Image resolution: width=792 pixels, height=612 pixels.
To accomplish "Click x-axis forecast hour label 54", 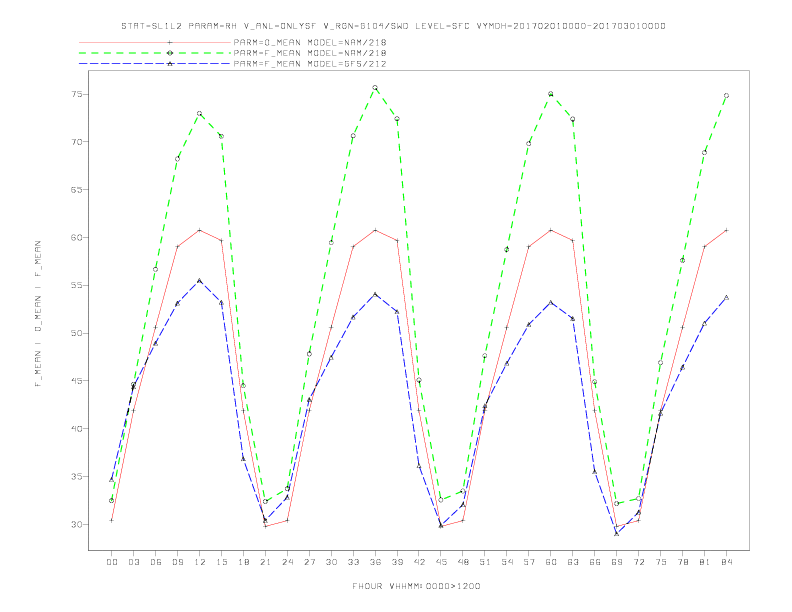I will pyautogui.click(x=507, y=562).
